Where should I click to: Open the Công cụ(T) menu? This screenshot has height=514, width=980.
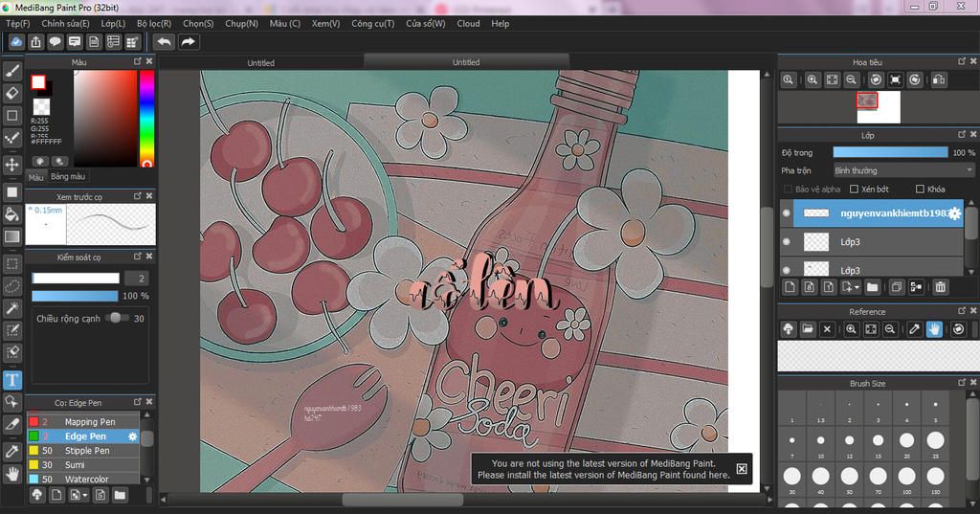(x=372, y=23)
